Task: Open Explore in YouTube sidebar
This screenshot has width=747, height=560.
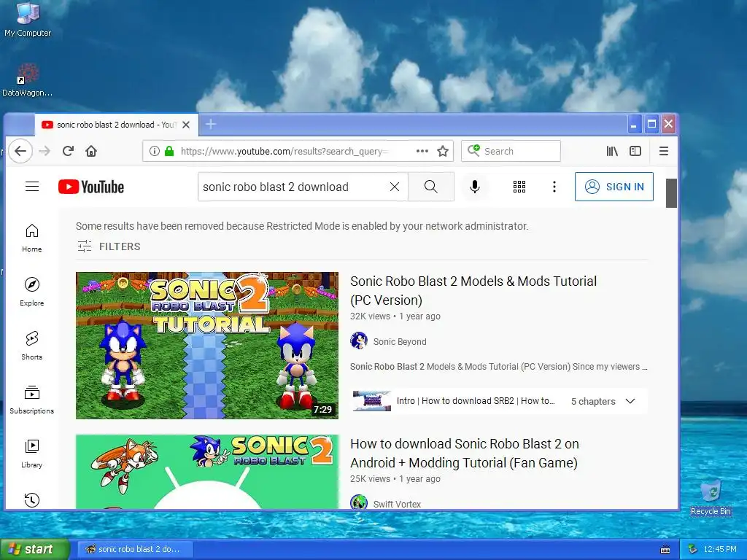Action: [x=32, y=292]
